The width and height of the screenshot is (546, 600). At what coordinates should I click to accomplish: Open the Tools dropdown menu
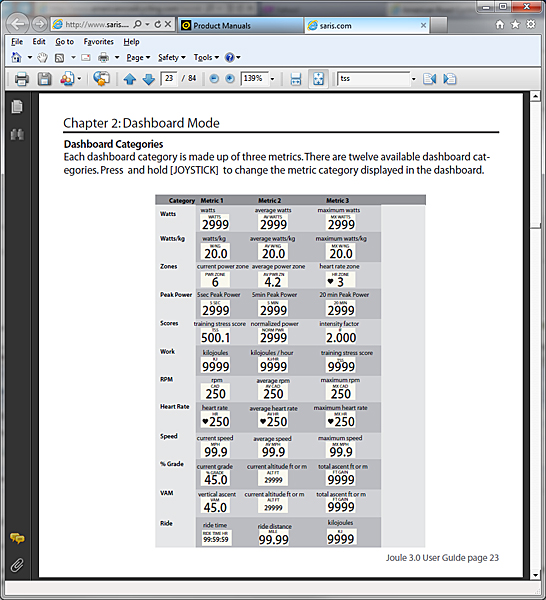point(206,57)
